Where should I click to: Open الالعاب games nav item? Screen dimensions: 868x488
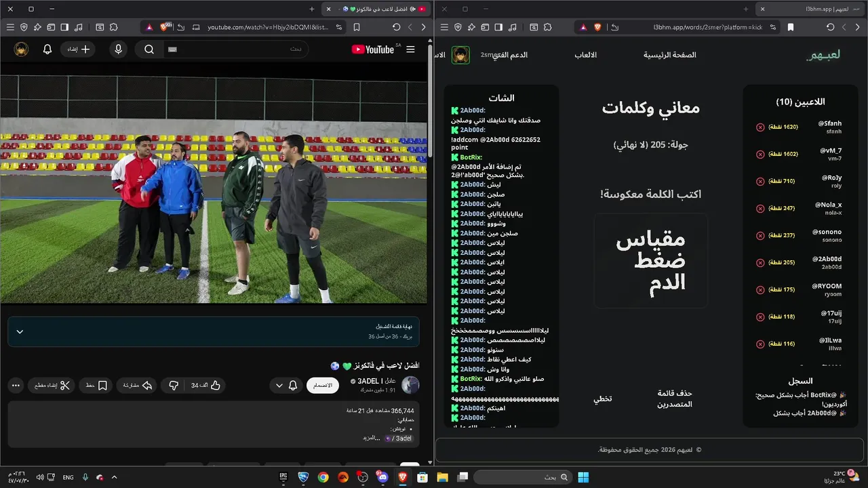(x=586, y=55)
